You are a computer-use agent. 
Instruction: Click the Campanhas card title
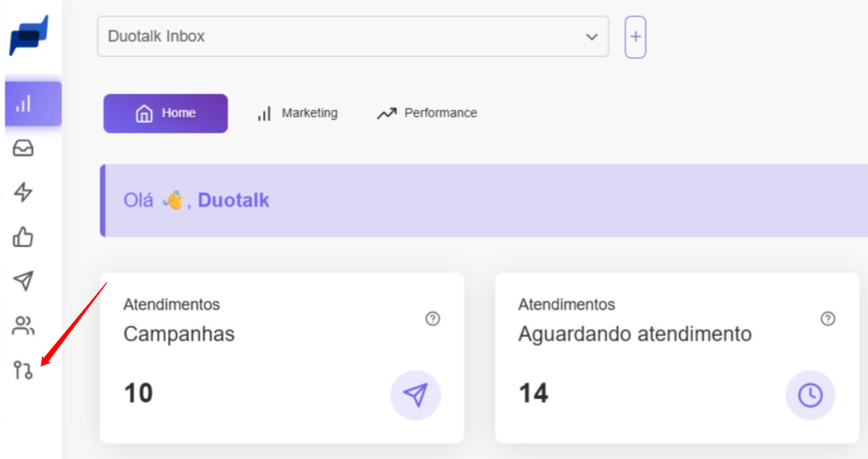tap(179, 334)
